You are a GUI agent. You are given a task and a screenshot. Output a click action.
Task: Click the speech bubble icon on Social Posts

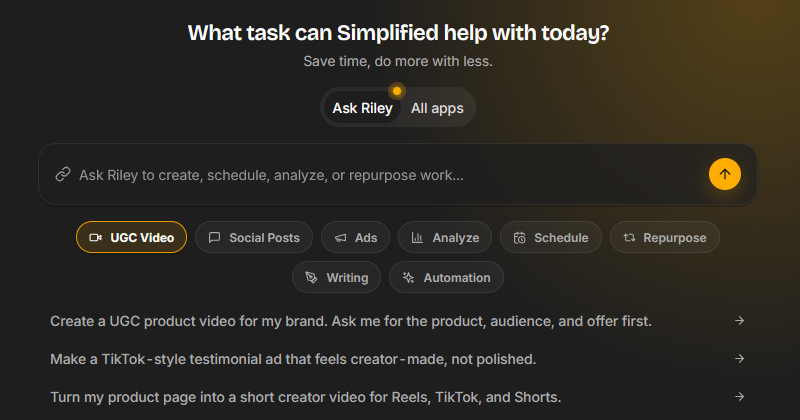pyautogui.click(x=214, y=237)
